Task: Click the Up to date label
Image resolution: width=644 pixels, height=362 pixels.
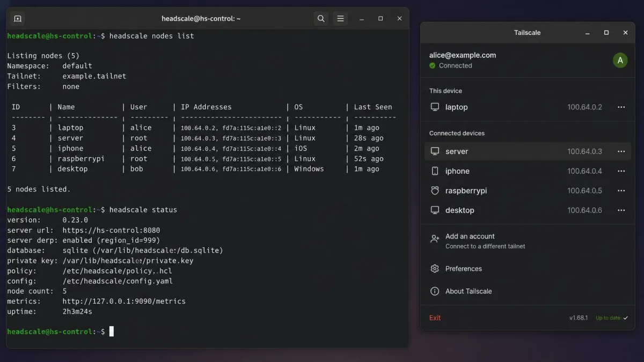Action: tap(608, 318)
